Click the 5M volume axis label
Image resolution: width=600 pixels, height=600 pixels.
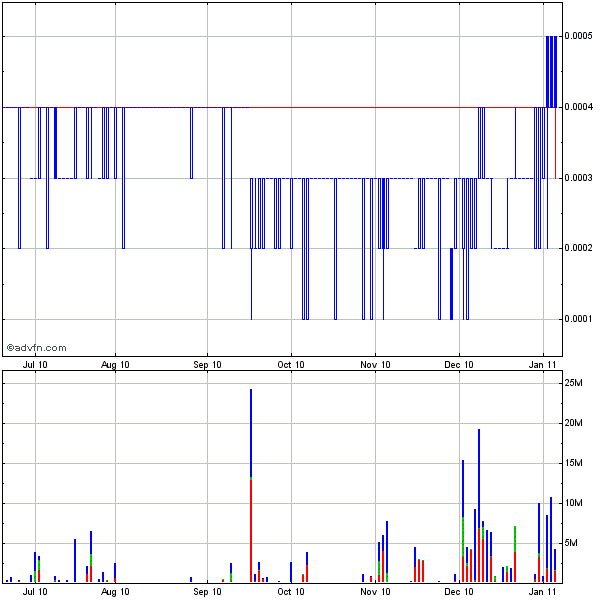point(571,543)
